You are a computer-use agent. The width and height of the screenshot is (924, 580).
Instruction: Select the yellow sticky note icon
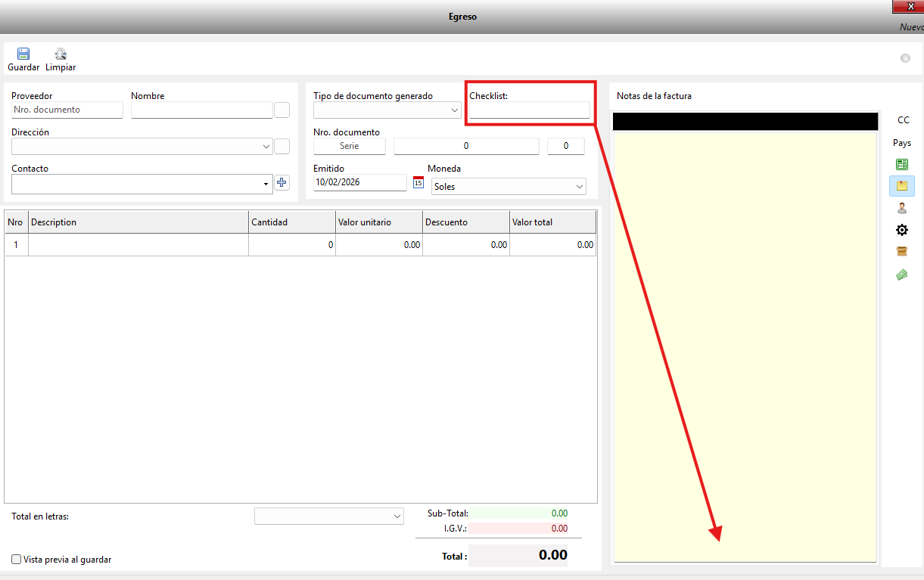click(x=901, y=186)
